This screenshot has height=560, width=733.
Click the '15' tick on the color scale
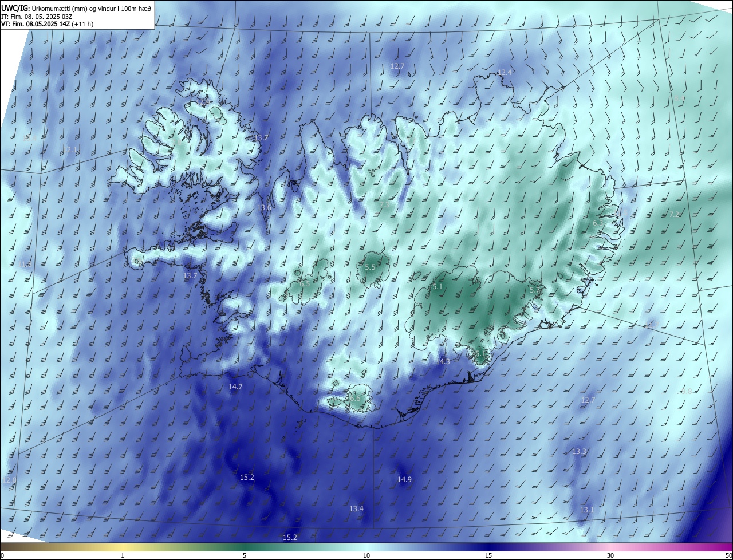tap(488, 555)
